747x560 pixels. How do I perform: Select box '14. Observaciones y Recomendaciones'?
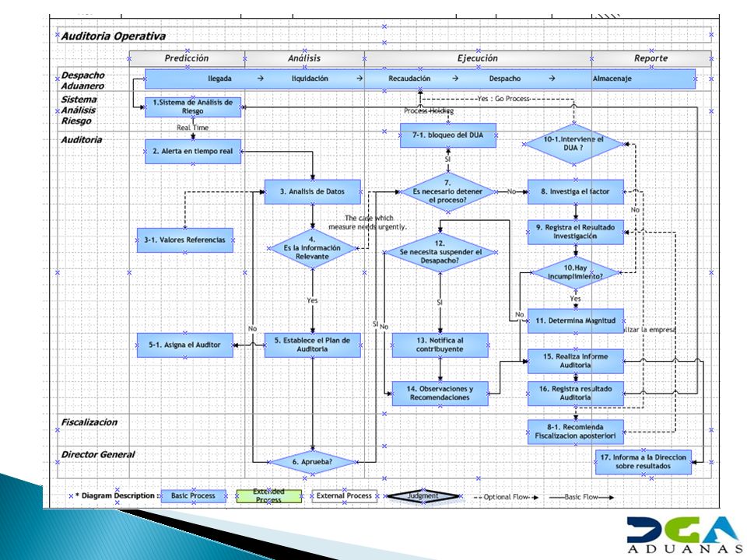[x=440, y=394]
